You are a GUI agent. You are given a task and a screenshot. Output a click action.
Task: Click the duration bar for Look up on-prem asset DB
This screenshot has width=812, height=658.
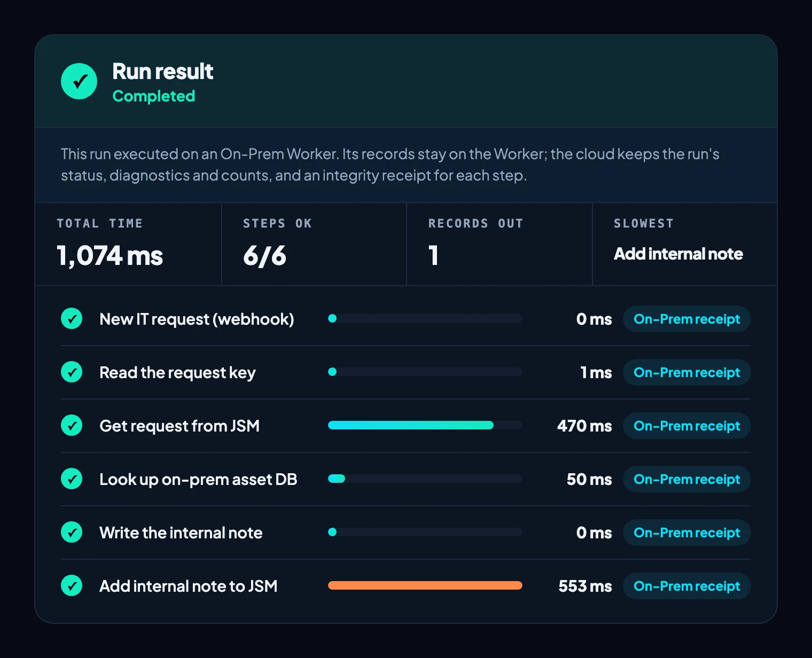tap(425, 479)
